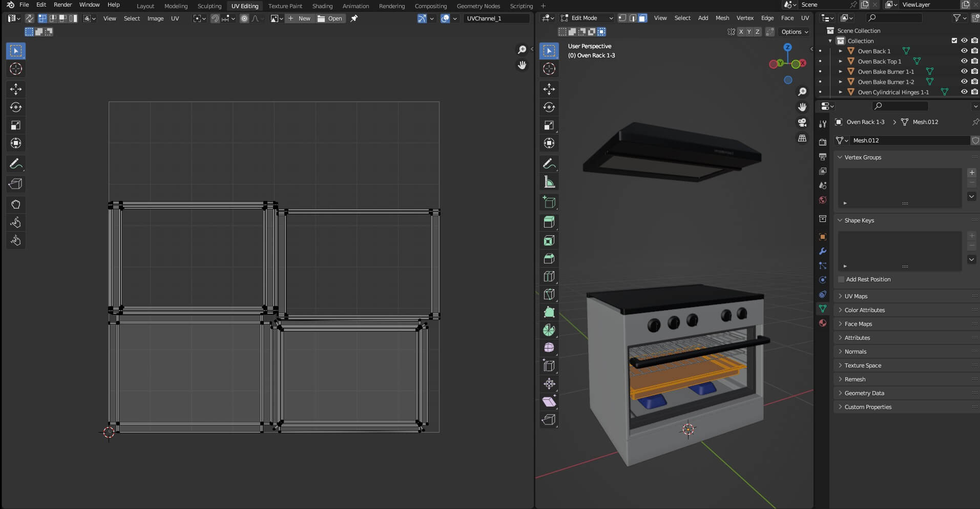Image resolution: width=980 pixels, height=509 pixels.
Task: Open the Options dropdown in 3D viewport
Action: coord(795,32)
